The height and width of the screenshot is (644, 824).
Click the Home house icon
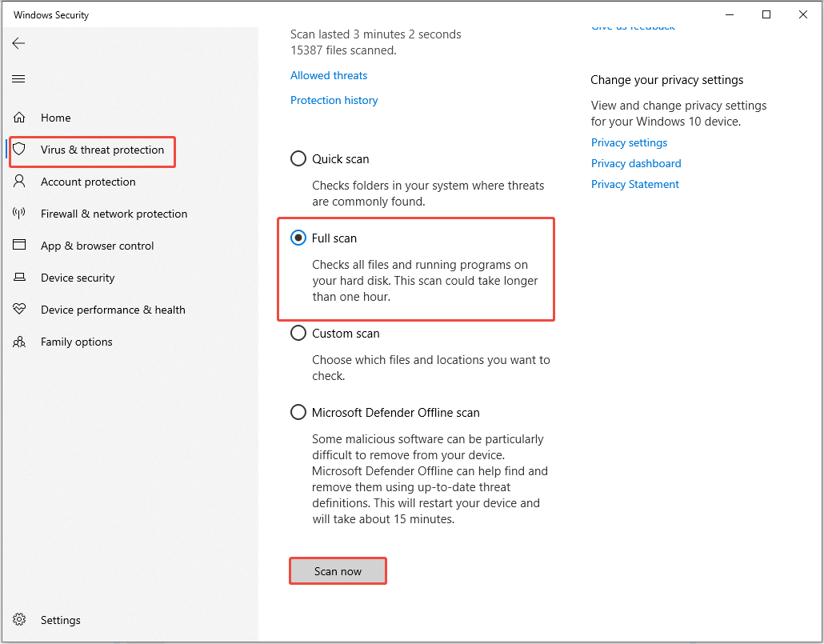(19, 117)
